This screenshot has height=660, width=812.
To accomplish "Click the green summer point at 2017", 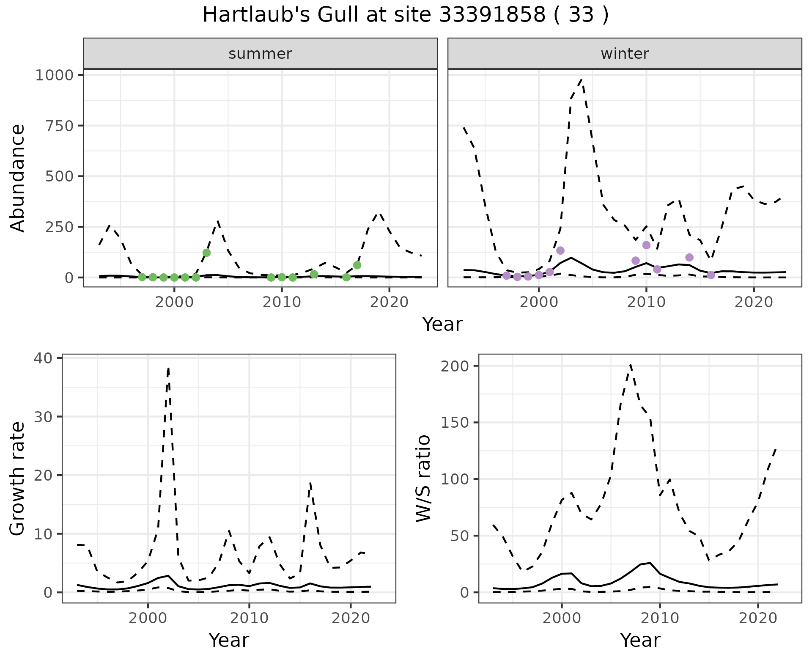I will click(357, 265).
